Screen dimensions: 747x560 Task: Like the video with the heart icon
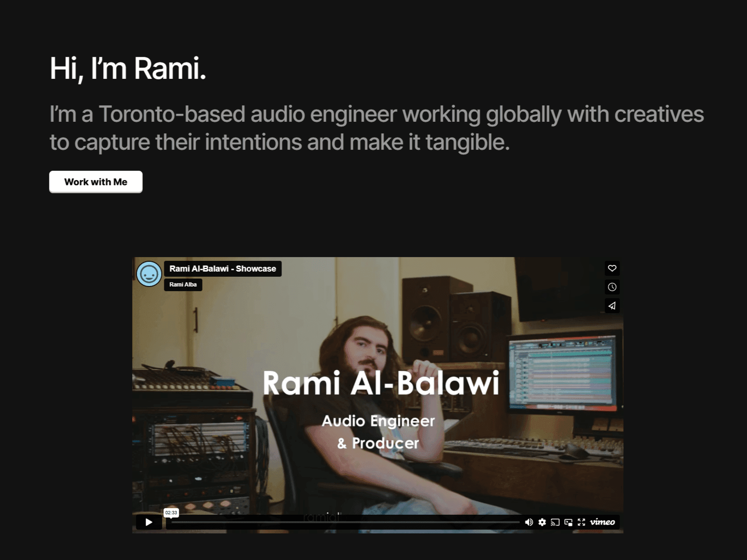click(x=612, y=268)
